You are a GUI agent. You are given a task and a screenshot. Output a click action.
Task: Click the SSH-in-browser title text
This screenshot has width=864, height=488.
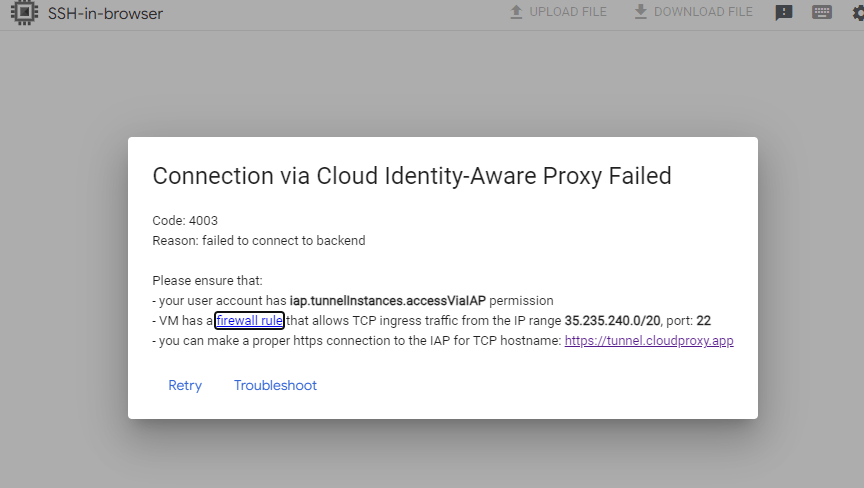pyautogui.click(x=105, y=14)
